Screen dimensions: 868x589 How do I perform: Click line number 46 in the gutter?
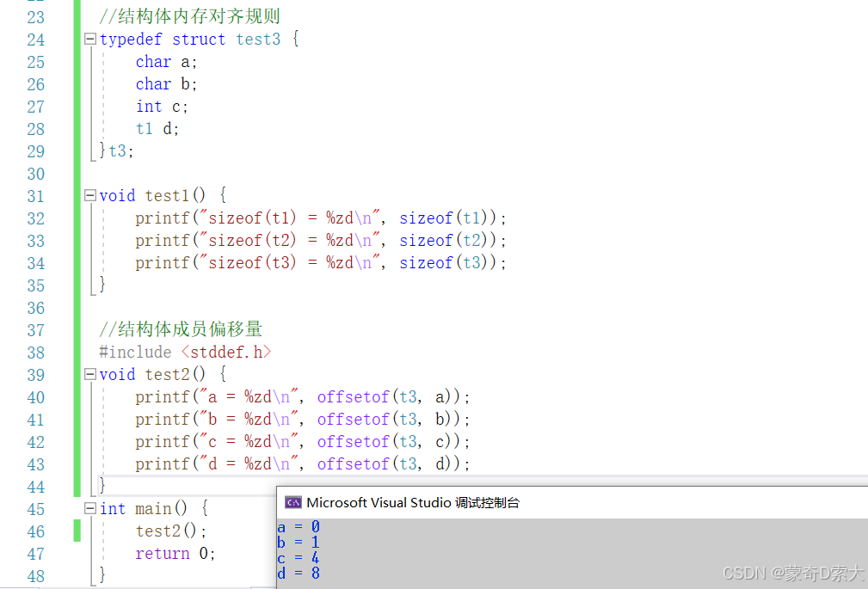(36, 532)
